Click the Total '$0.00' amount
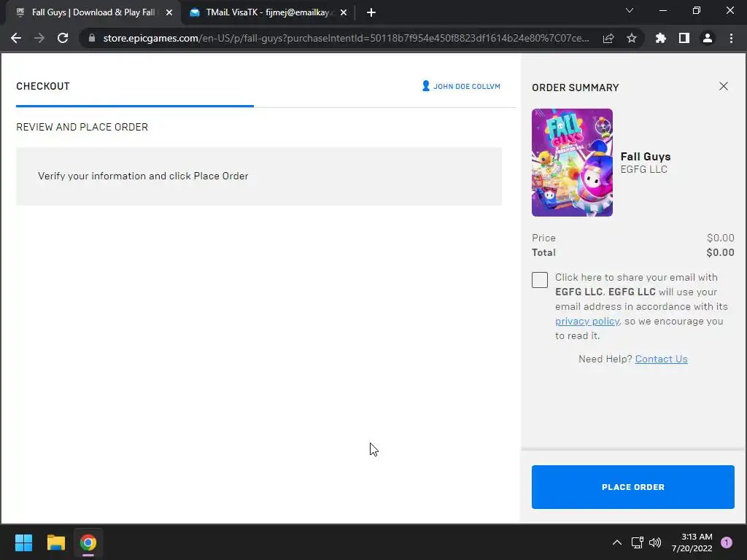Image resolution: width=747 pixels, height=560 pixels. (720, 252)
